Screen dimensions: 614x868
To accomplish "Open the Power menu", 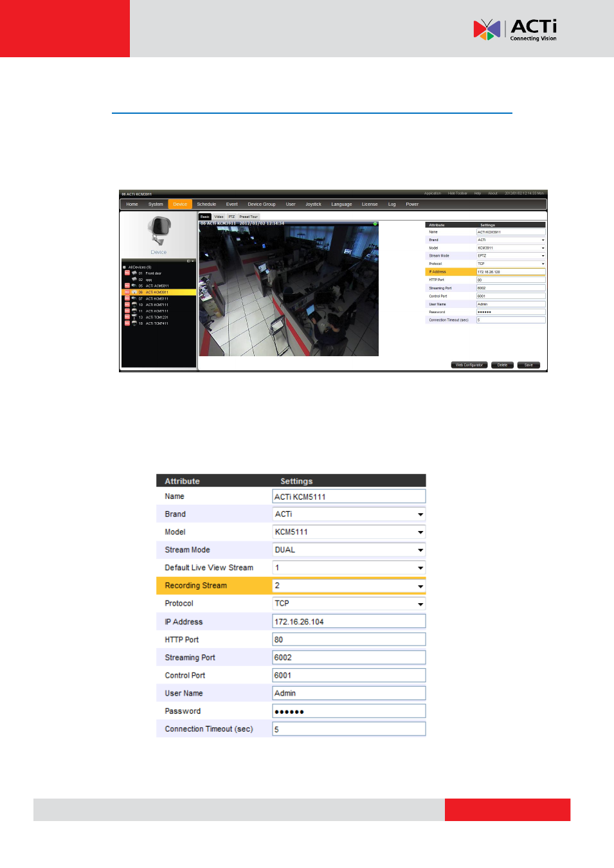I will [412, 204].
